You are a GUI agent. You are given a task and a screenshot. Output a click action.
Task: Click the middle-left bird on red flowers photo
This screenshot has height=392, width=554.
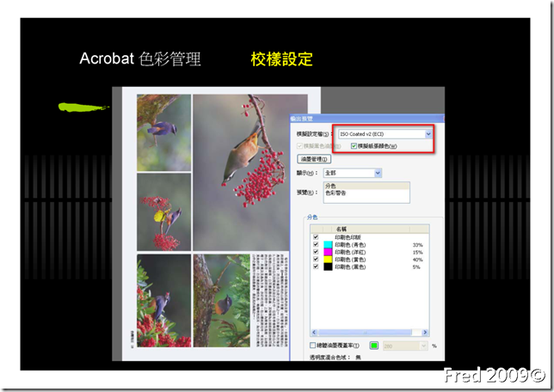coord(164,211)
